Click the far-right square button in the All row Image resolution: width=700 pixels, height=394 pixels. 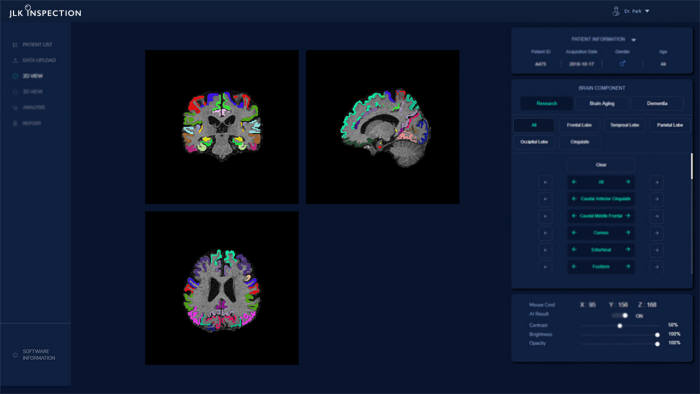click(x=657, y=182)
